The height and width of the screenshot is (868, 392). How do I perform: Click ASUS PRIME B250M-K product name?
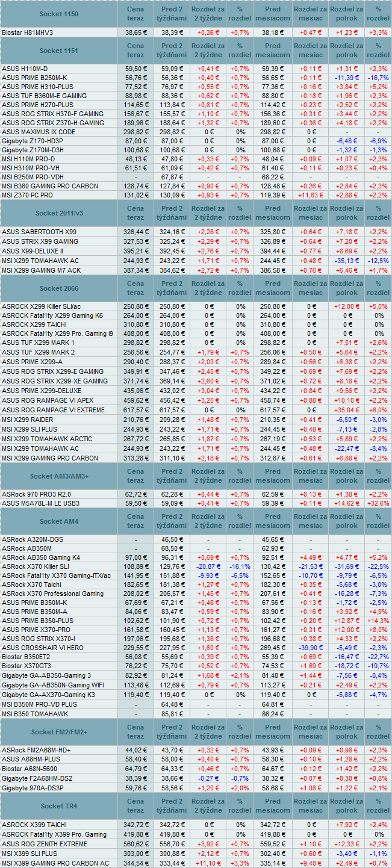point(34,78)
